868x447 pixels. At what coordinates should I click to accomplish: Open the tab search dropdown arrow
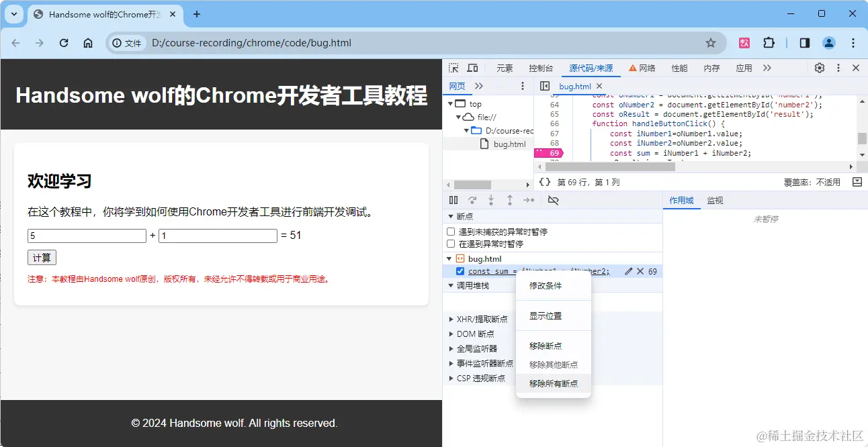click(14, 14)
